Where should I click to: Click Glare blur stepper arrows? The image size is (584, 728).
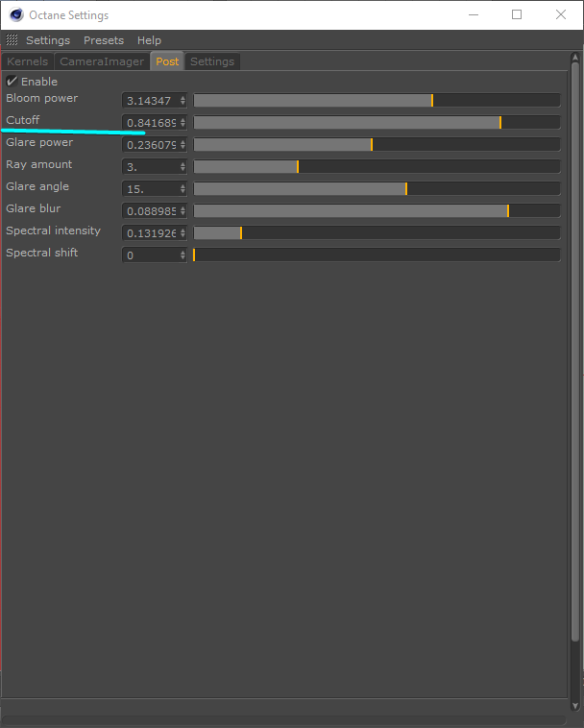(182, 210)
